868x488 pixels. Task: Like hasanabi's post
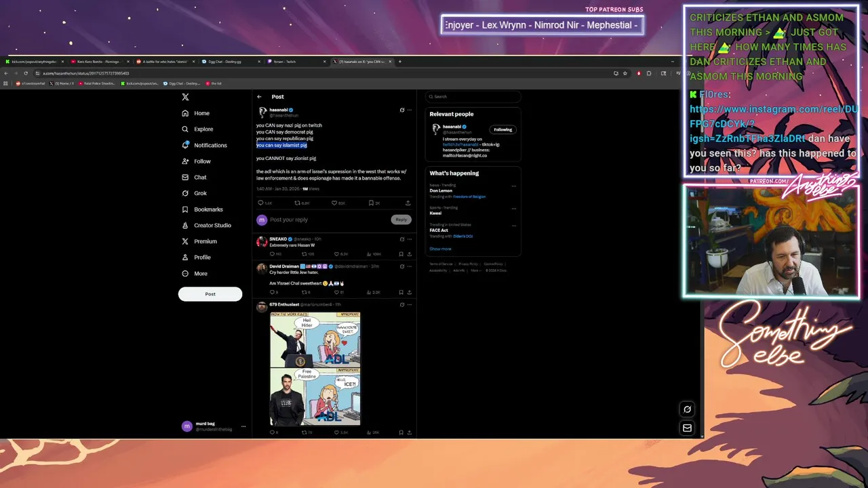(x=334, y=203)
